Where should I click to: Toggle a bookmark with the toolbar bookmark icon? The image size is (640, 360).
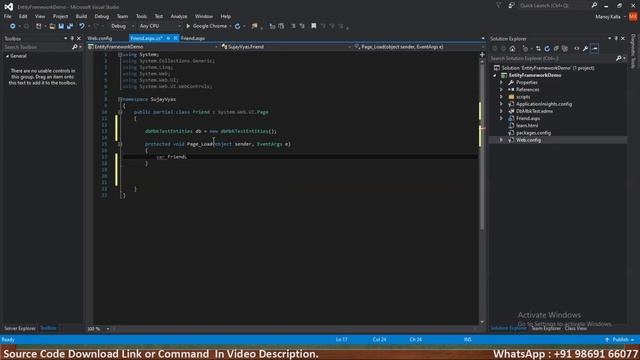pos(313,26)
